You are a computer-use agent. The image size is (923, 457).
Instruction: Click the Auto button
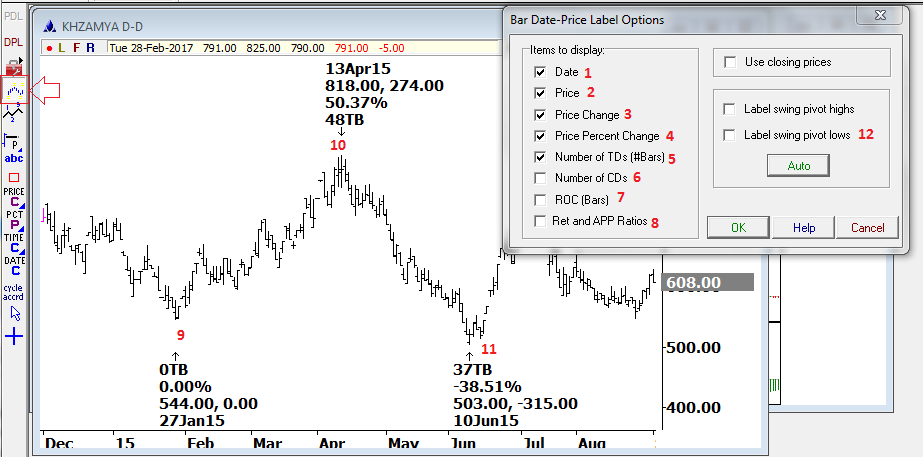(799, 165)
